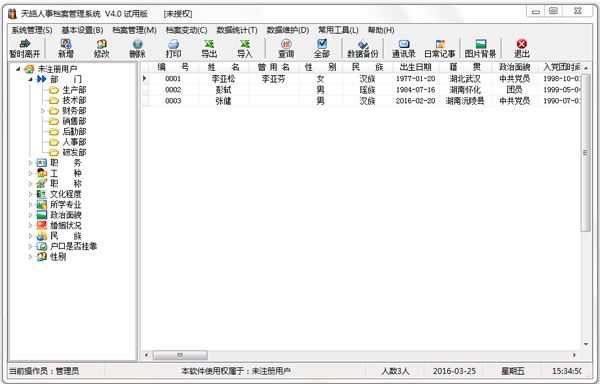The image size is (600, 384).
Task: Select row 0001 李亚松
Action: click(361, 79)
